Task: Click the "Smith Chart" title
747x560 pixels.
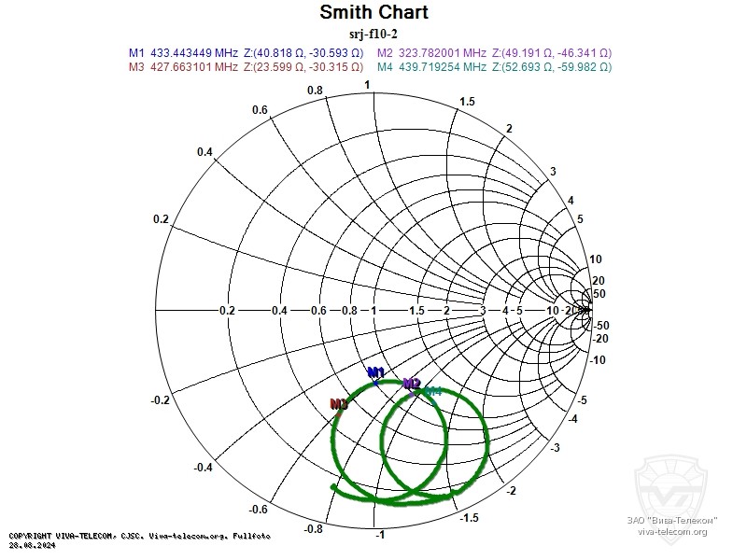Action: coord(373,12)
